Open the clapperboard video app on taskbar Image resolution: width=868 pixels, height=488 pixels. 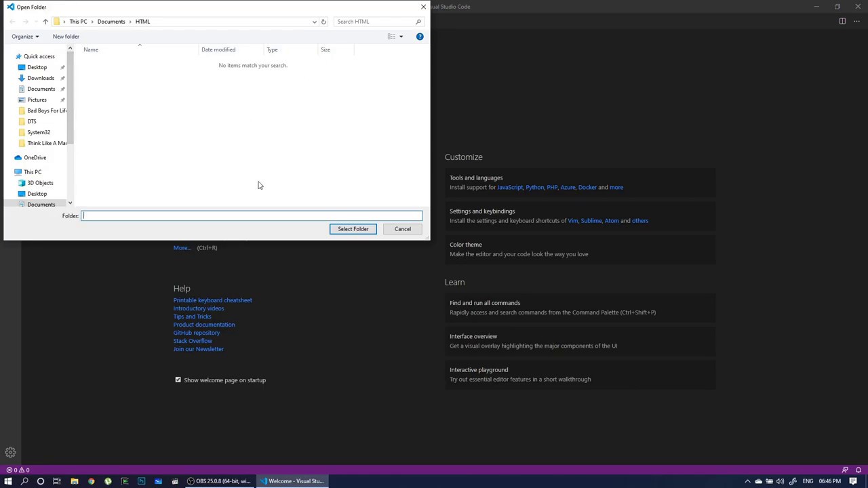175,481
